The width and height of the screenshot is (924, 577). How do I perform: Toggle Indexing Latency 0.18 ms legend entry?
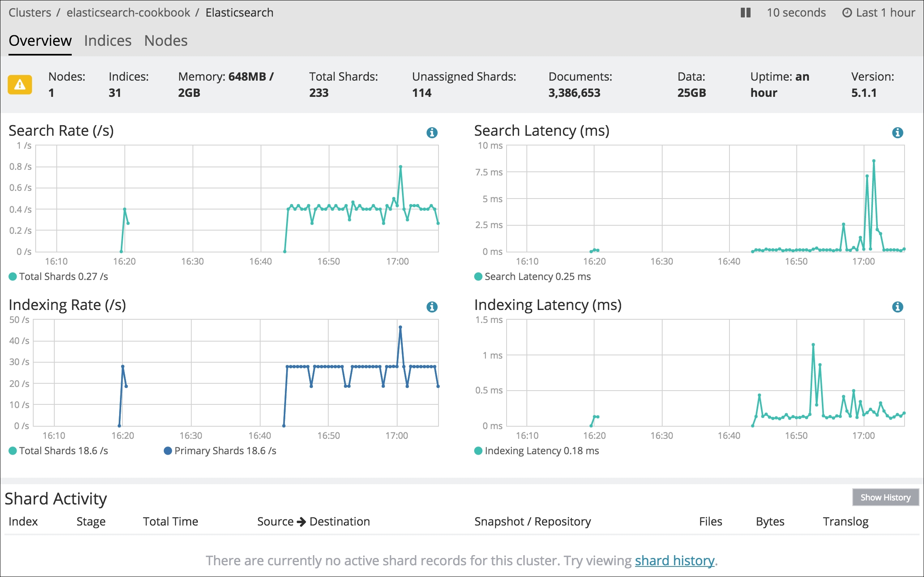coord(537,451)
